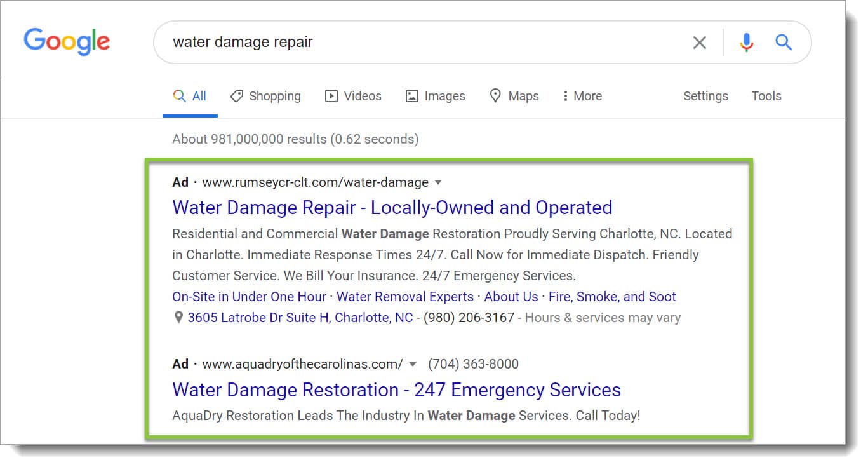868x467 pixels.
Task: Open the Shopping results tab
Action: coord(265,96)
